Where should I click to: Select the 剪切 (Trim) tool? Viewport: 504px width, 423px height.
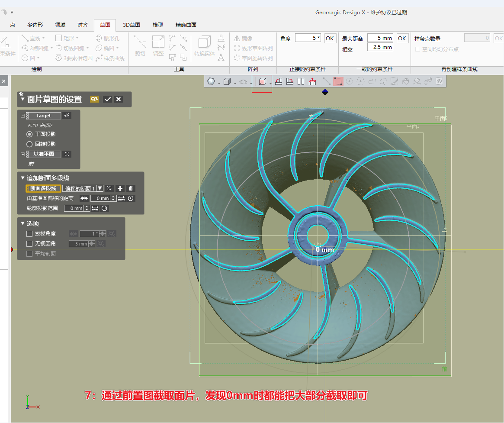140,48
